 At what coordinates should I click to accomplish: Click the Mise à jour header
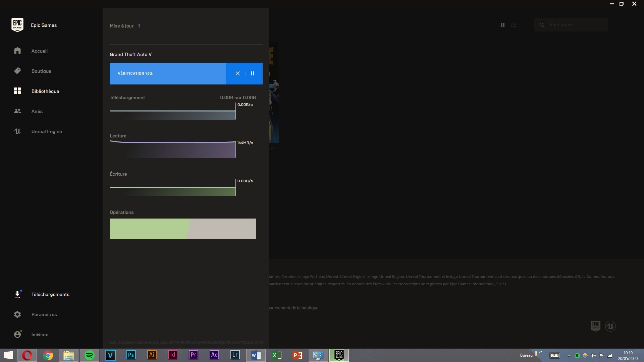click(121, 26)
